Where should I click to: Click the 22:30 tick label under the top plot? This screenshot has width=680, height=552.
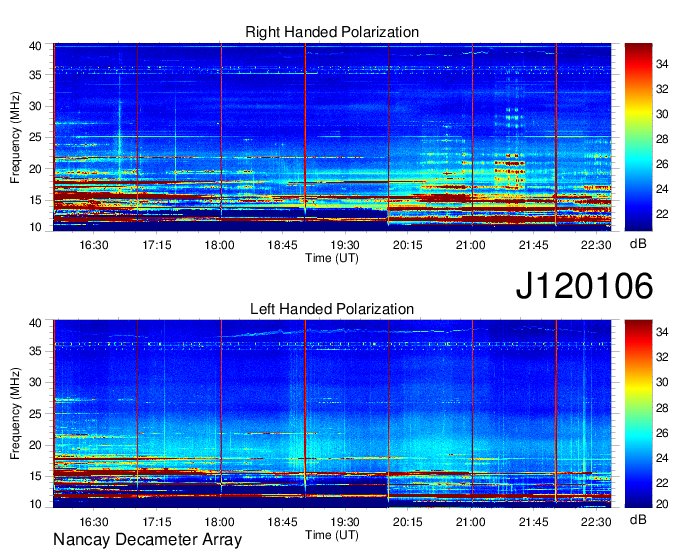(x=596, y=245)
